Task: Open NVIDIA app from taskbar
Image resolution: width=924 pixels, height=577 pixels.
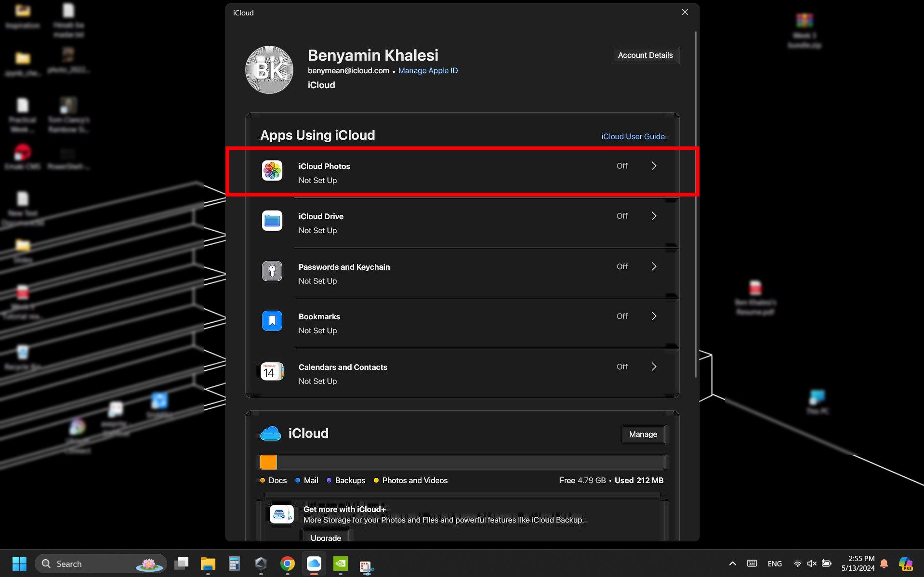Action: click(341, 564)
